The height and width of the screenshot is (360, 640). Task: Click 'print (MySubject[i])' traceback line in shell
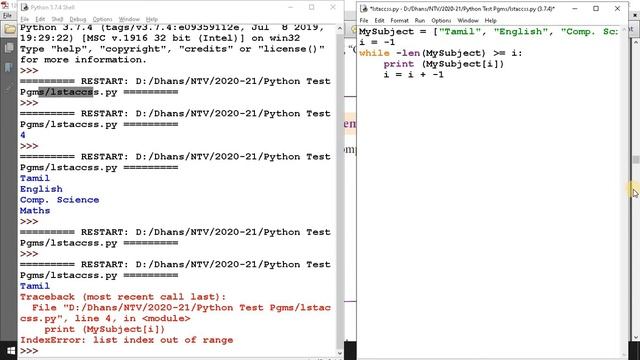coord(104,329)
